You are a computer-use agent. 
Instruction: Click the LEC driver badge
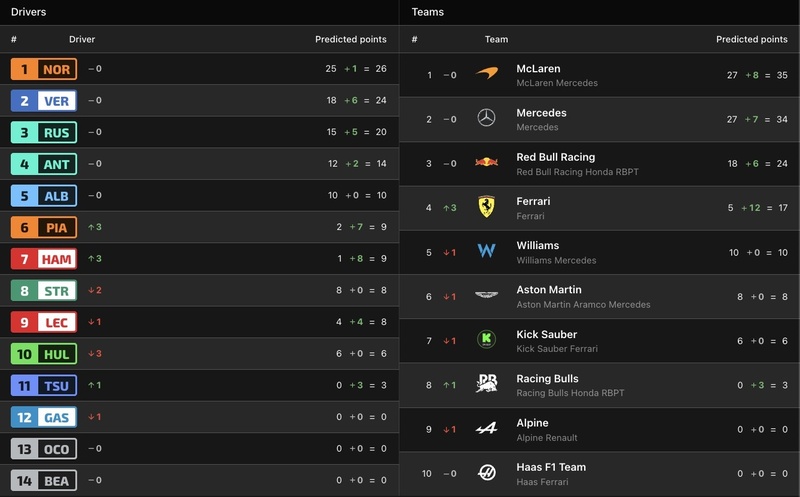[43, 322]
